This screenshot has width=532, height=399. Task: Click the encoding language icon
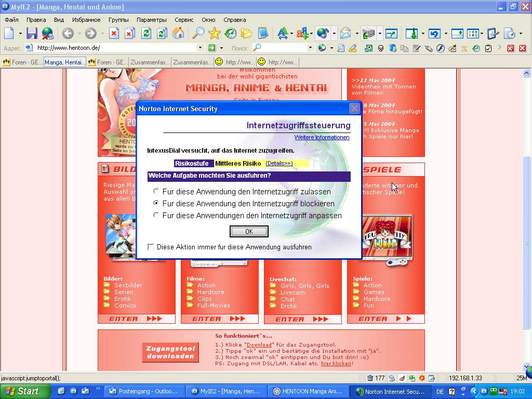pos(302,33)
